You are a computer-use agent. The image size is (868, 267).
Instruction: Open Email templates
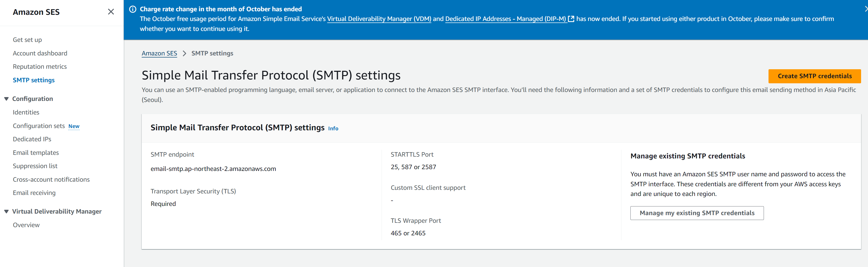click(36, 153)
